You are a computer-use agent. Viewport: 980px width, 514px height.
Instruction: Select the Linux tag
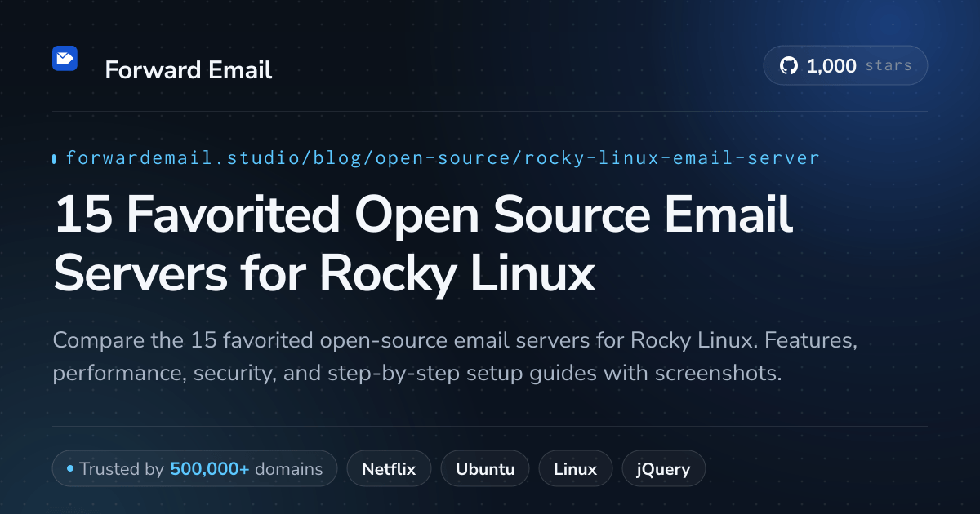pyautogui.click(x=575, y=469)
